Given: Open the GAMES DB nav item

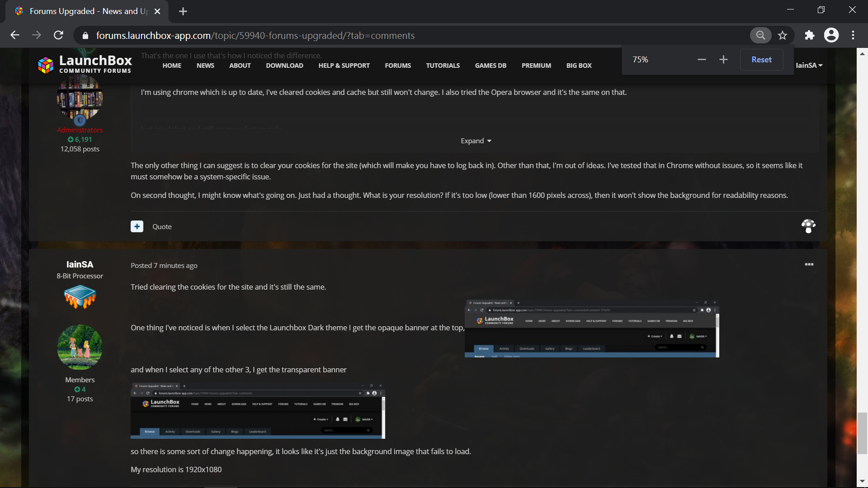Looking at the screenshot, I should pyautogui.click(x=491, y=66).
